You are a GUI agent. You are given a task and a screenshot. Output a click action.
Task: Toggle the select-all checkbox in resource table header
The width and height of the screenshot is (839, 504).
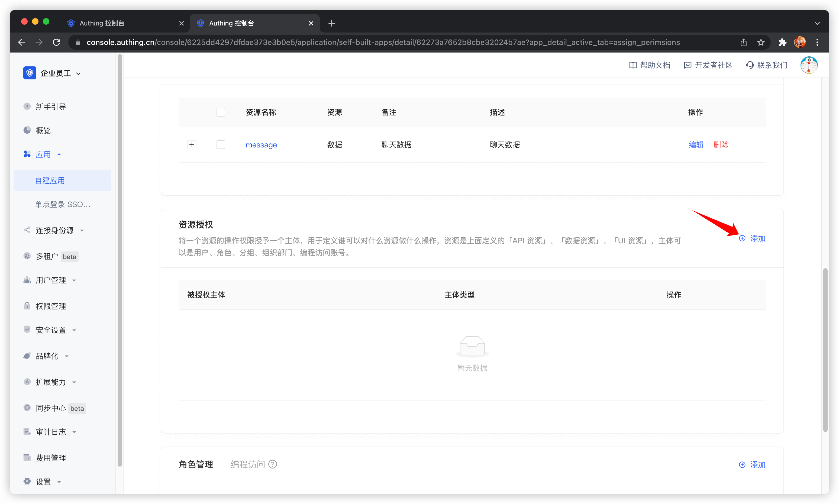click(x=221, y=112)
